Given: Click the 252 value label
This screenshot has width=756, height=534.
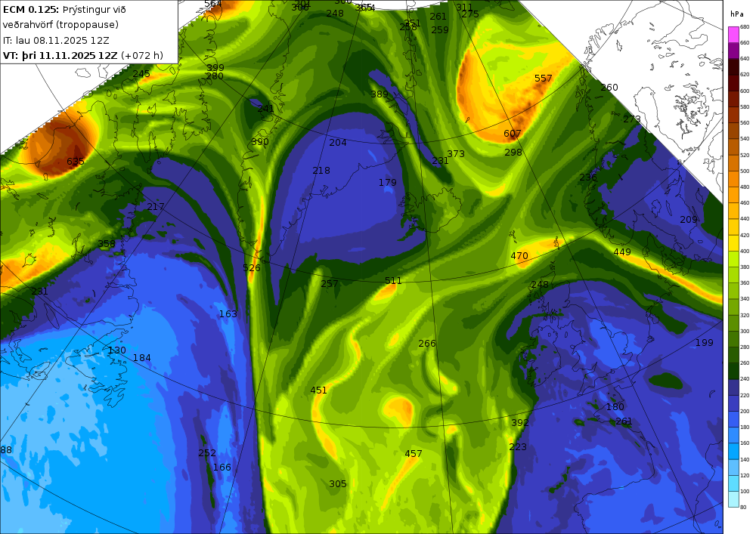Looking at the screenshot, I should (207, 452).
